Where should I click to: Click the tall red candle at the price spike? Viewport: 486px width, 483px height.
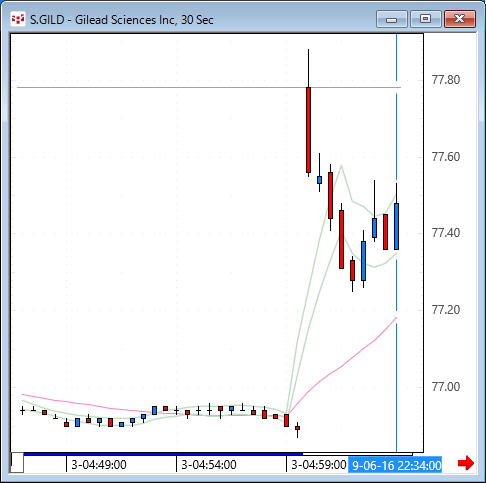pyautogui.click(x=308, y=130)
